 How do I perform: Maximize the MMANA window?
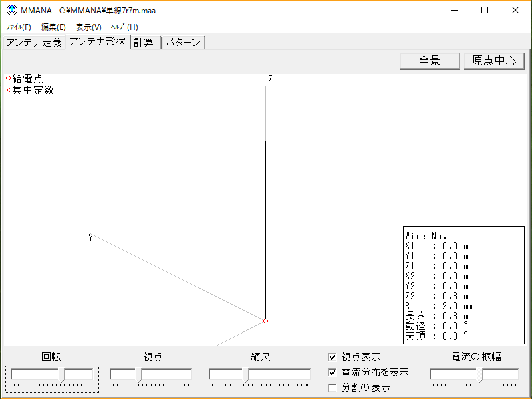485,11
